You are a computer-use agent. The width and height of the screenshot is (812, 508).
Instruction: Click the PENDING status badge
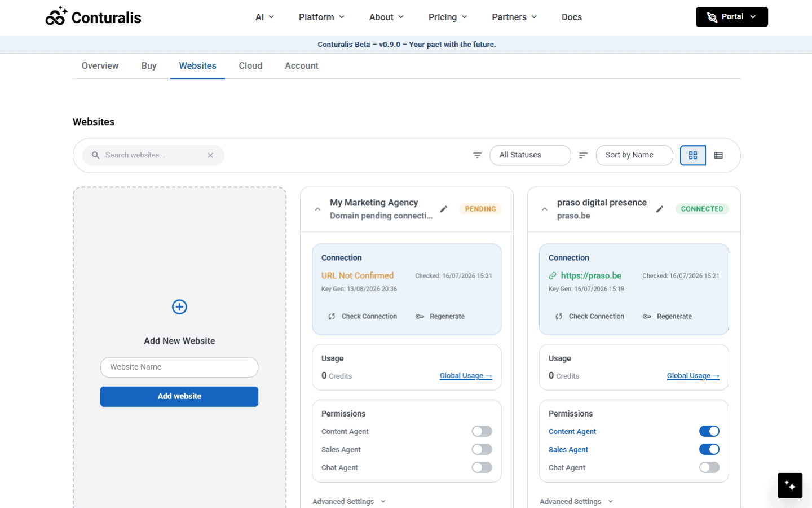coord(480,209)
